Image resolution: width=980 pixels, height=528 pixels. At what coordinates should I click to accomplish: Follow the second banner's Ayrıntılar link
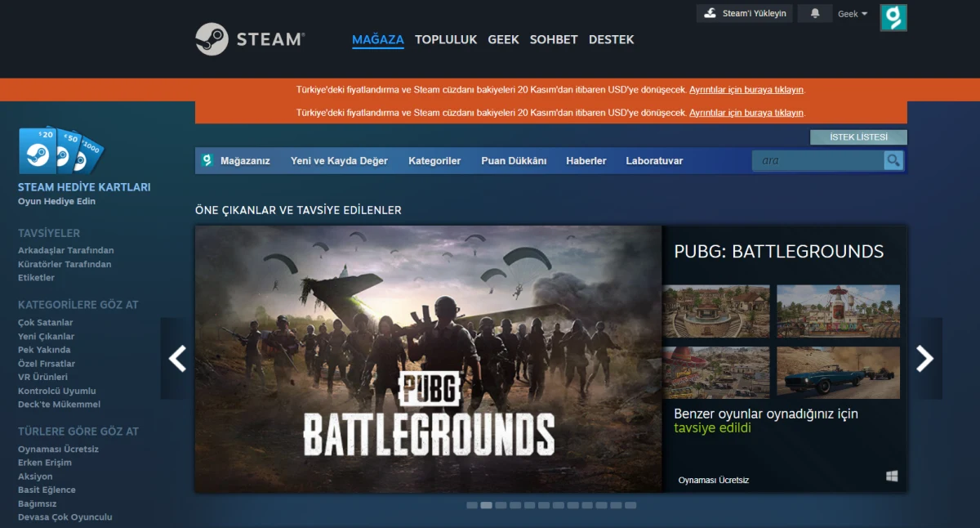[746, 113]
